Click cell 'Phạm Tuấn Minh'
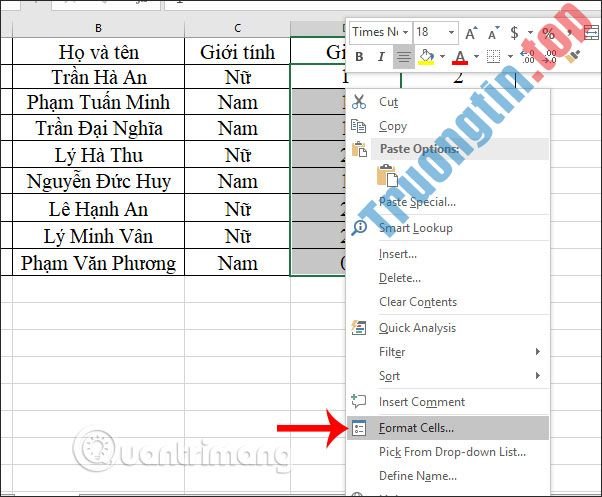Viewport: 602px width, 497px height. coord(98,102)
